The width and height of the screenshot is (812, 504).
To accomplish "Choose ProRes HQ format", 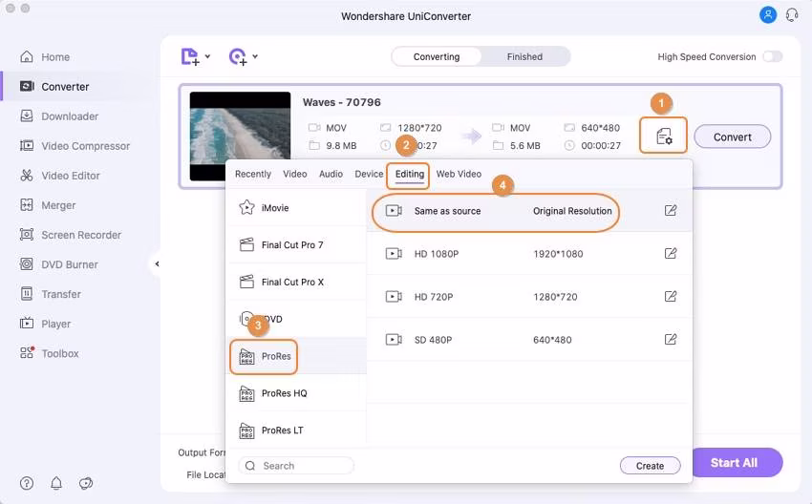I will [x=297, y=393].
